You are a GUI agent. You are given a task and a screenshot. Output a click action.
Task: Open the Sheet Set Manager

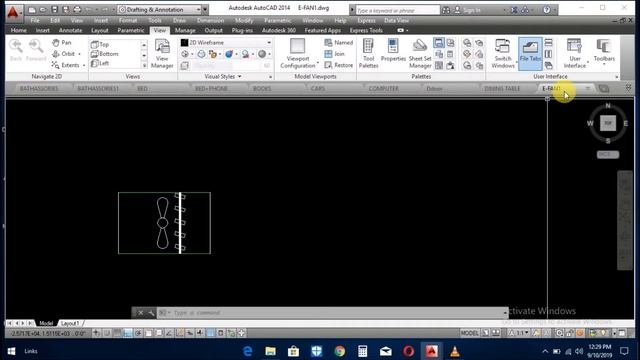(x=420, y=54)
